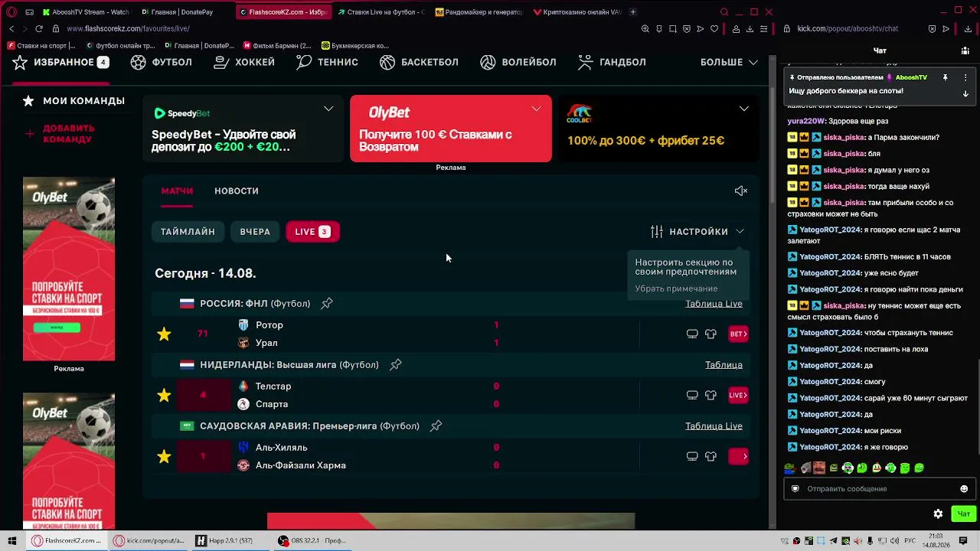Image resolution: width=980 pixels, height=551 pixels.
Task: Expand the Больше sports menu
Action: (x=729, y=62)
